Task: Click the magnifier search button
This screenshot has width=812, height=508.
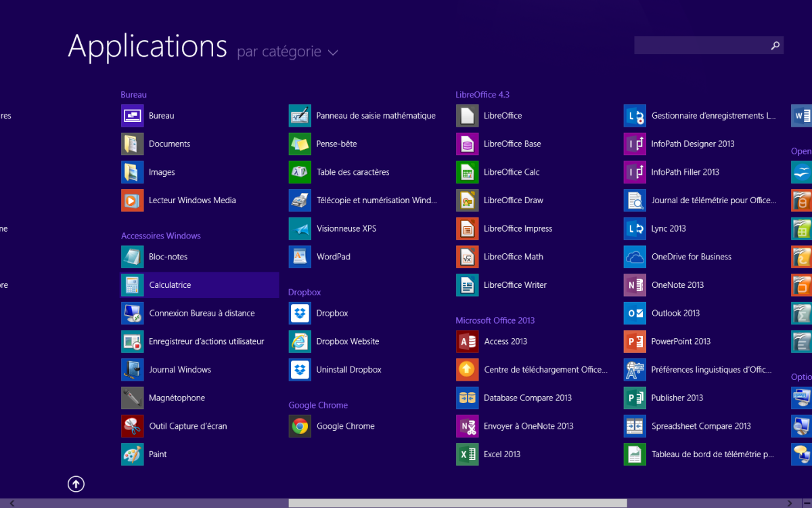Action: (x=775, y=45)
